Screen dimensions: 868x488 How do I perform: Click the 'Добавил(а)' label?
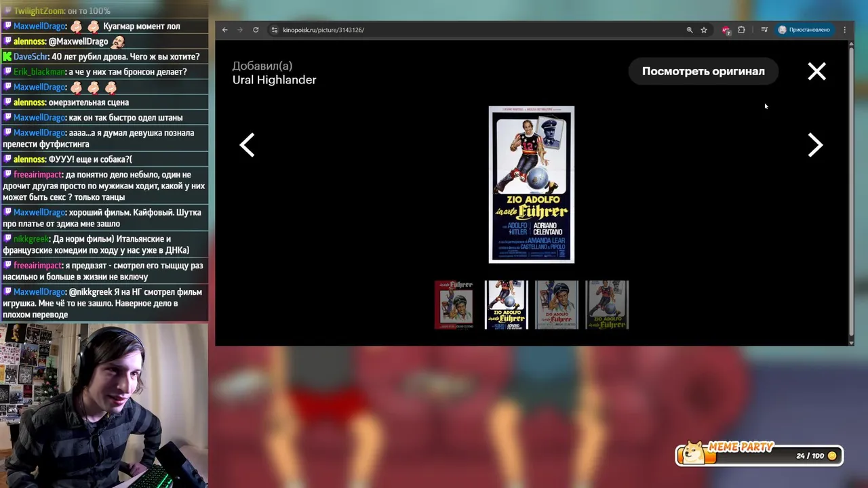pos(262,66)
